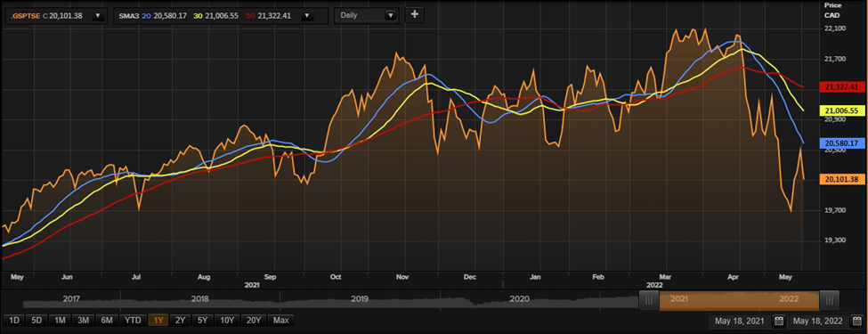Switch to the 1M range
868x334 pixels.
pyautogui.click(x=60, y=320)
